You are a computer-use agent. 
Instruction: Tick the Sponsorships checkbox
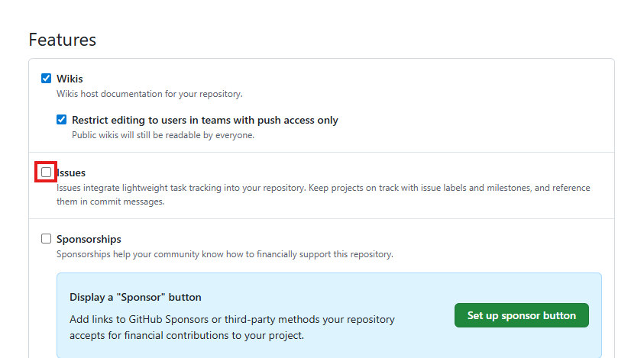coord(47,239)
